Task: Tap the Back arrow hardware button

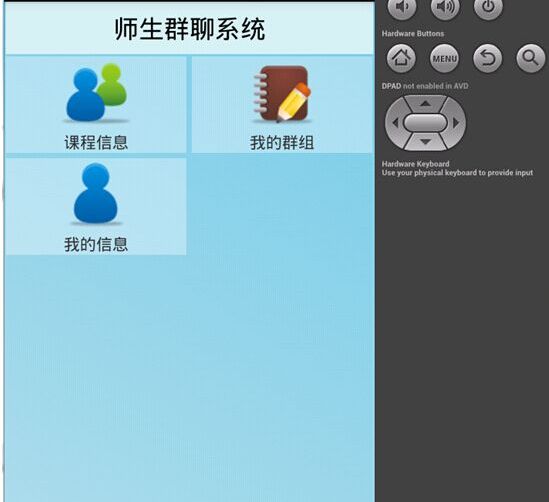Action: pyautogui.click(x=488, y=58)
